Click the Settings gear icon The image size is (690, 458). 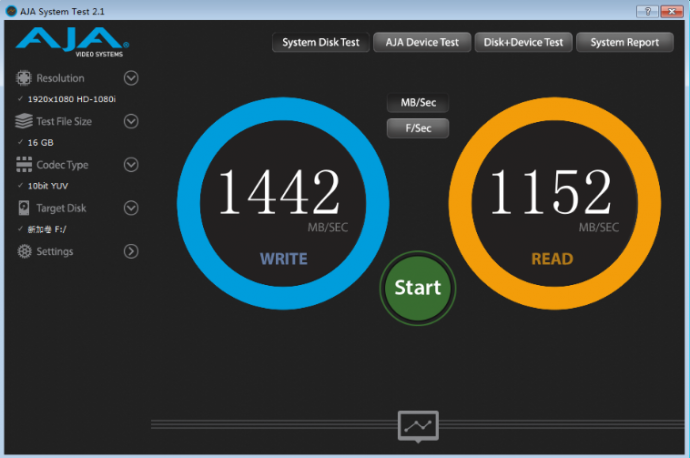(x=25, y=251)
